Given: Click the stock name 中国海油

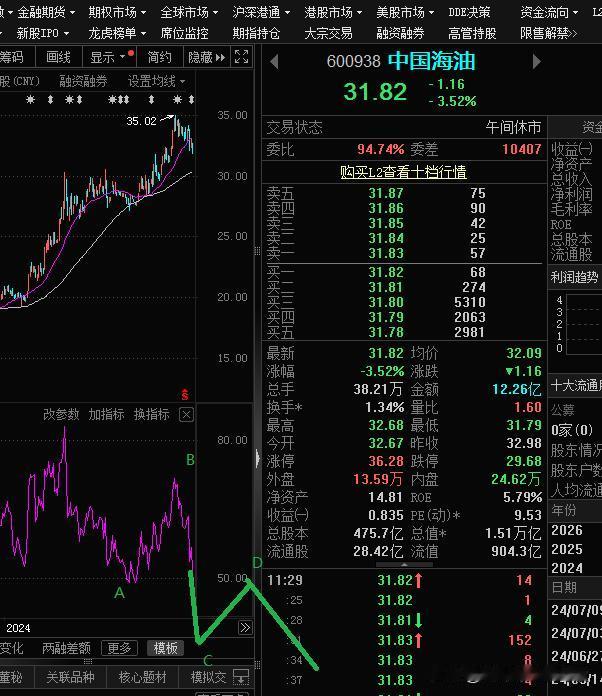Looking at the screenshot, I should click(x=432, y=61).
